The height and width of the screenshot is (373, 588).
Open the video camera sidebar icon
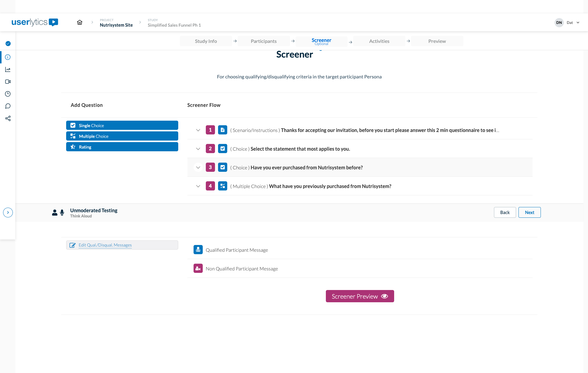(8, 82)
